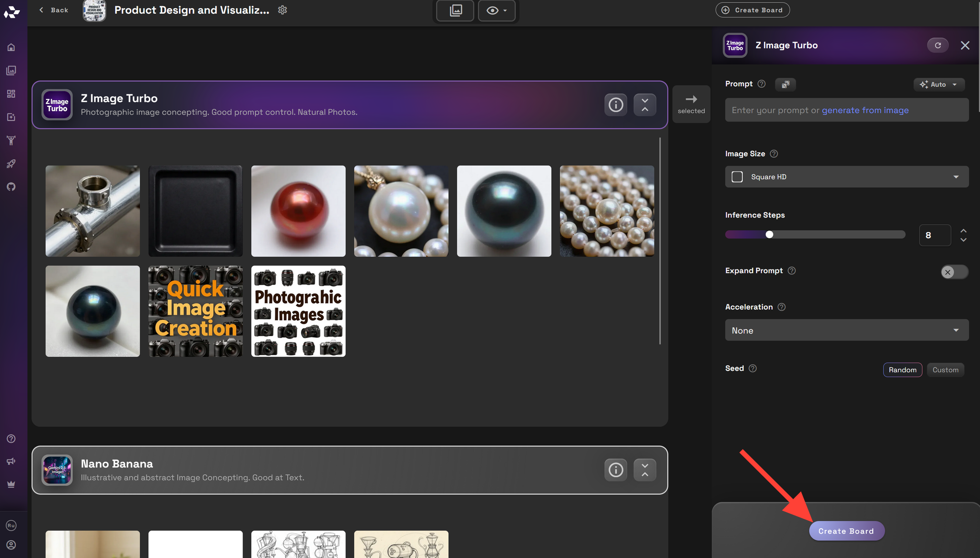Open the Home page from the sidebar
Viewport: 980px width, 558px height.
pyautogui.click(x=11, y=47)
